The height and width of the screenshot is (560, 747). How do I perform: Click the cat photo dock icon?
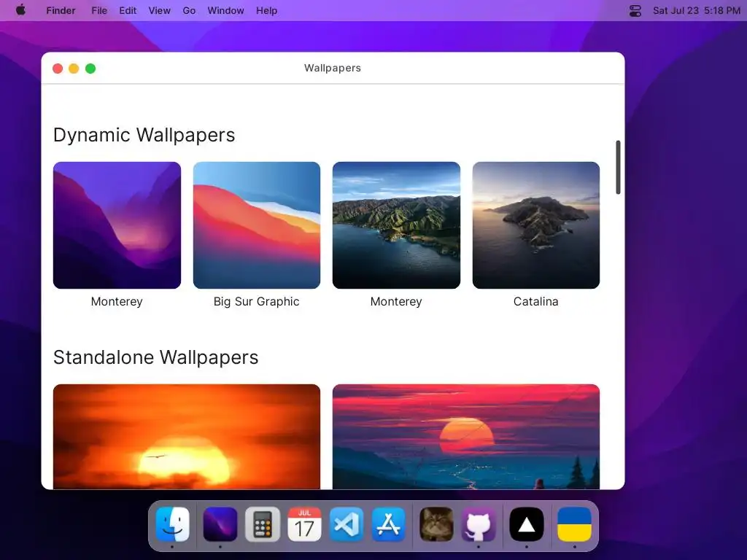[436, 524]
